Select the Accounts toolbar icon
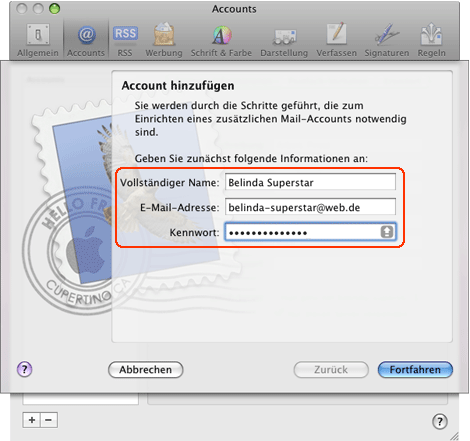Image resolution: width=470 pixels, height=441 pixels. tap(86, 40)
